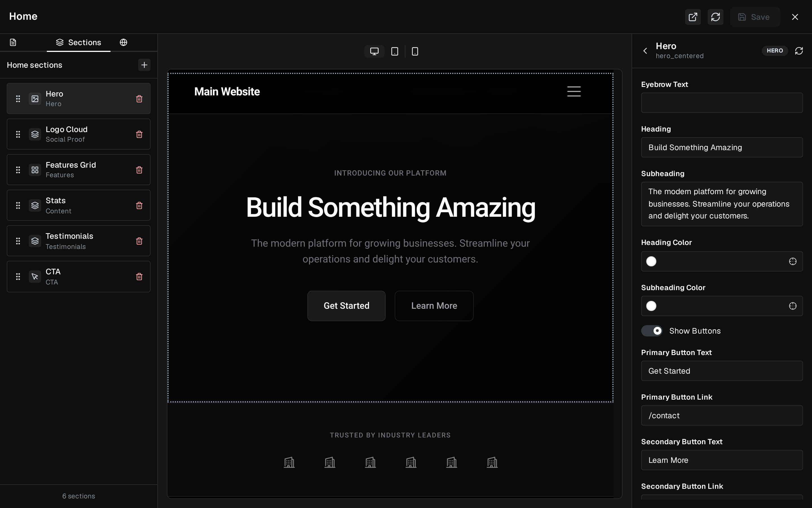Click the Build Something Amazing headline in preview
Viewport: 812px width, 508px height.
pos(390,208)
